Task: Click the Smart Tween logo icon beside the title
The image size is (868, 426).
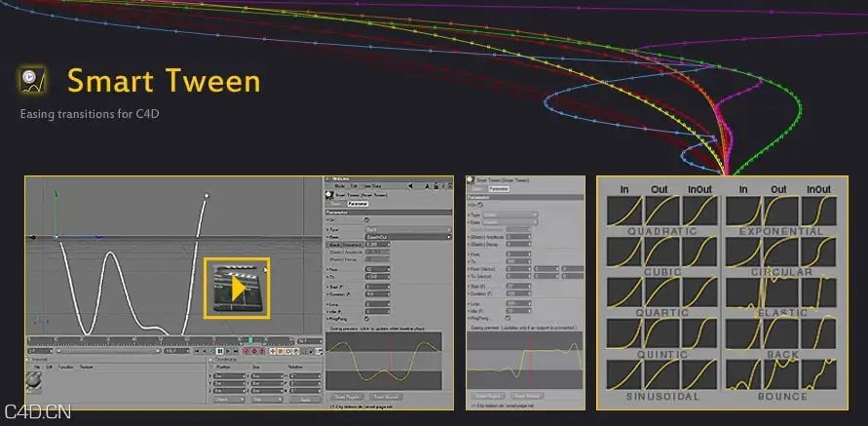Action: [x=31, y=80]
